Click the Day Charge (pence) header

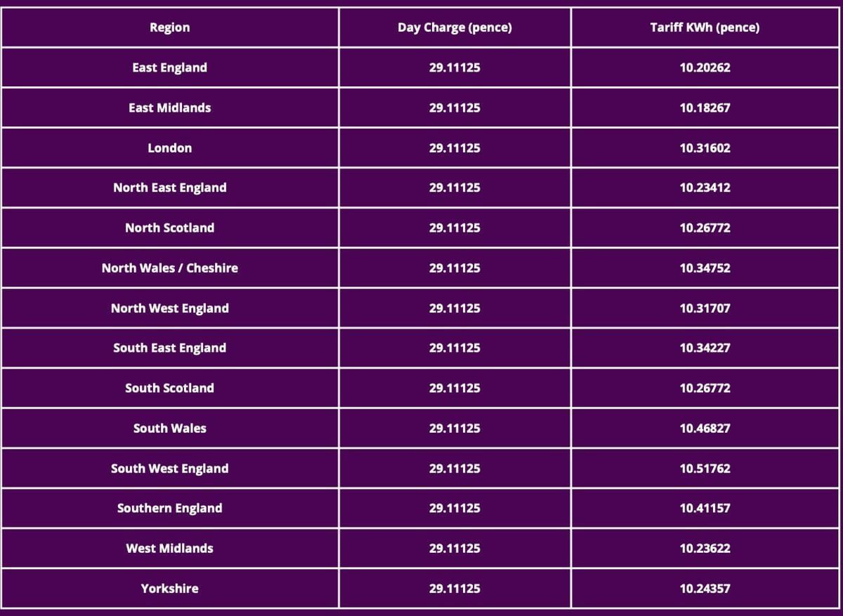[x=455, y=28]
